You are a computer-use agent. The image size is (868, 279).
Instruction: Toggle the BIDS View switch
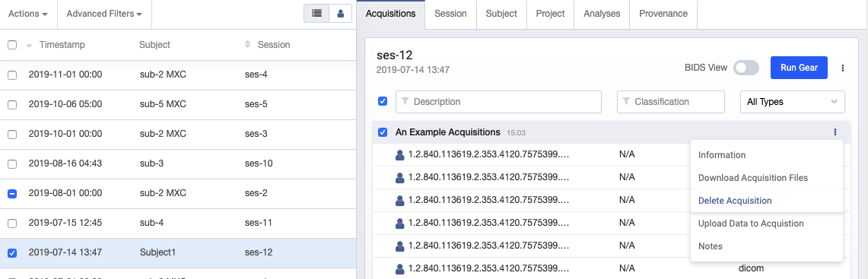pos(746,68)
